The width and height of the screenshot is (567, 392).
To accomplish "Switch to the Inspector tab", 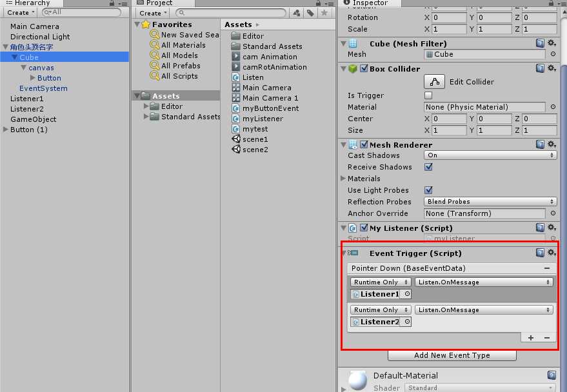I will point(370,3).
